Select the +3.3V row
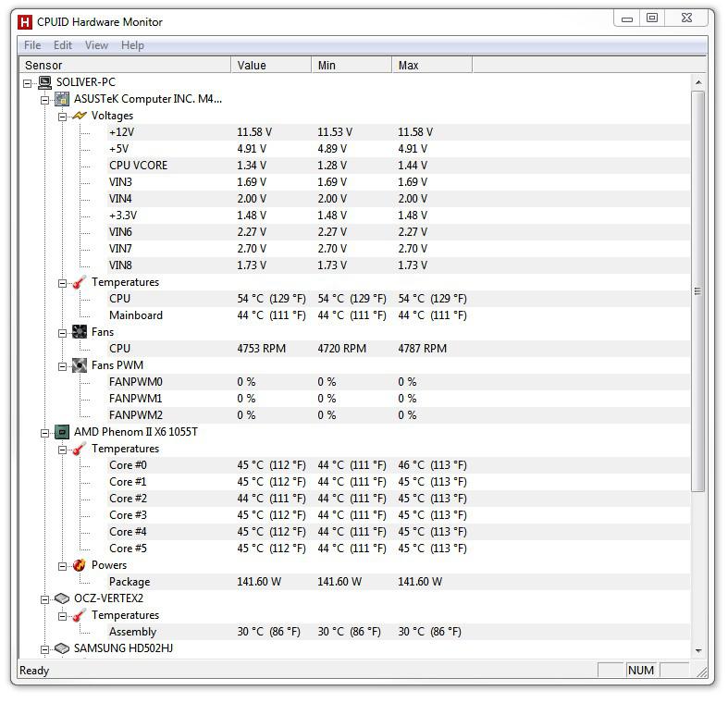 coord(399,216)
